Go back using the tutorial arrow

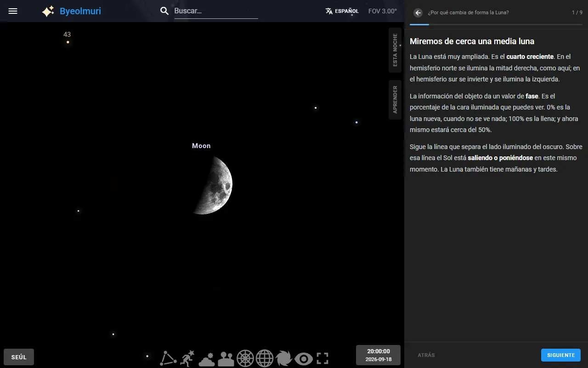[x=418, y=13]
